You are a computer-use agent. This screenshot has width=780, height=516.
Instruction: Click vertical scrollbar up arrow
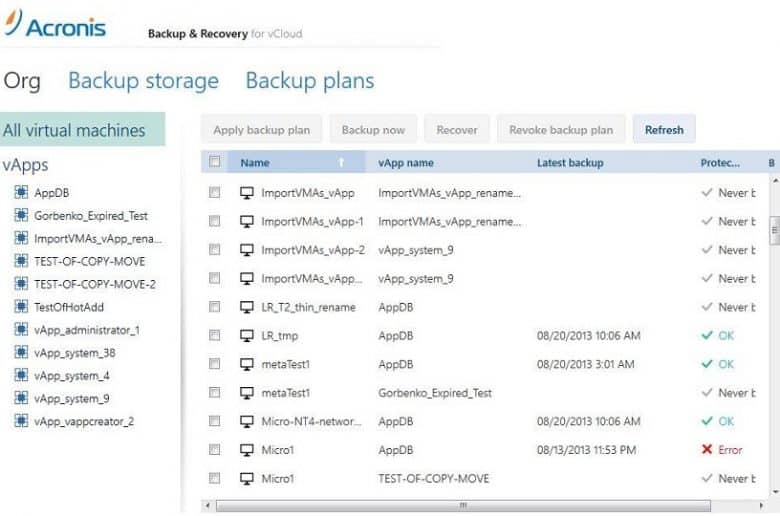775,181
